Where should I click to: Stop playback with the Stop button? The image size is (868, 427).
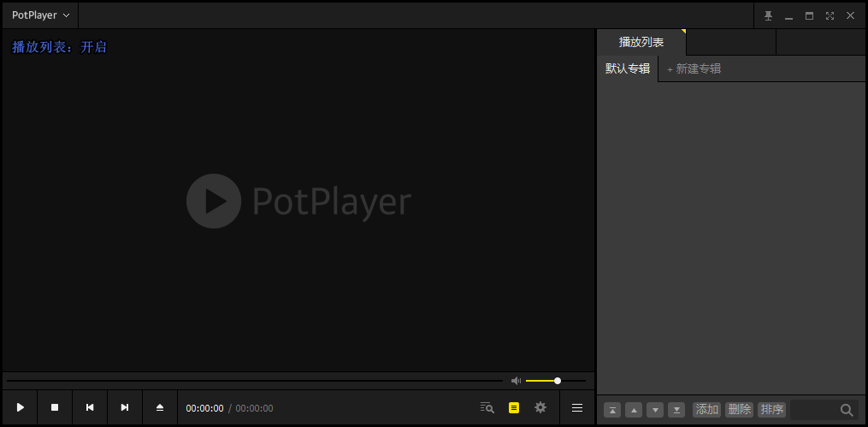55,407
